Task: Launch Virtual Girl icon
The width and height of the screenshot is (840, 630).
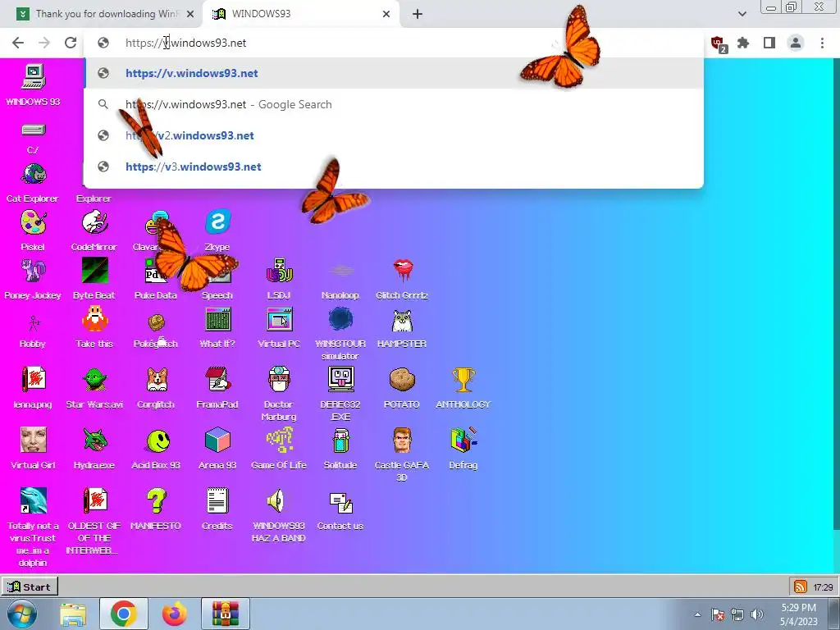Action: (33, 441)
